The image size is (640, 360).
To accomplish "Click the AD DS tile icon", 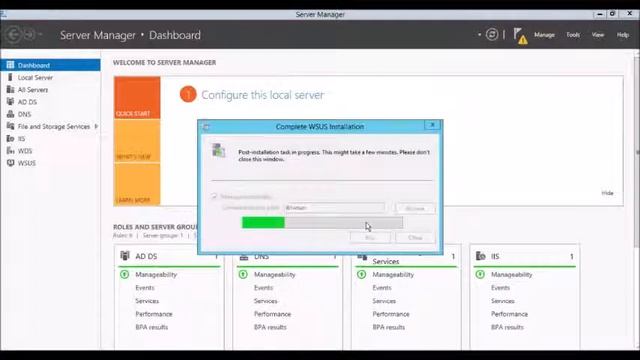I will click(x=125, y=256).
